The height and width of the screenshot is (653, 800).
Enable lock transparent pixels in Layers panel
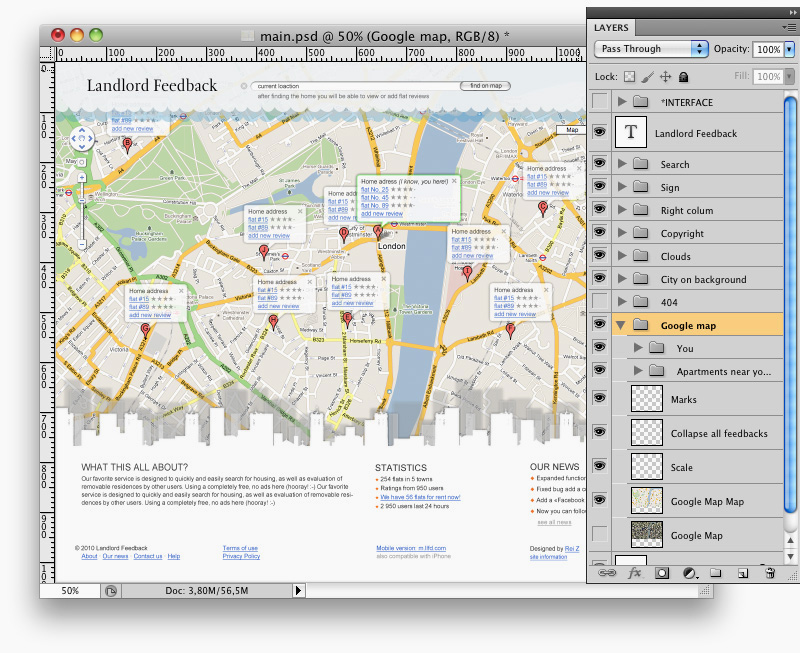[x=630, y=77]
